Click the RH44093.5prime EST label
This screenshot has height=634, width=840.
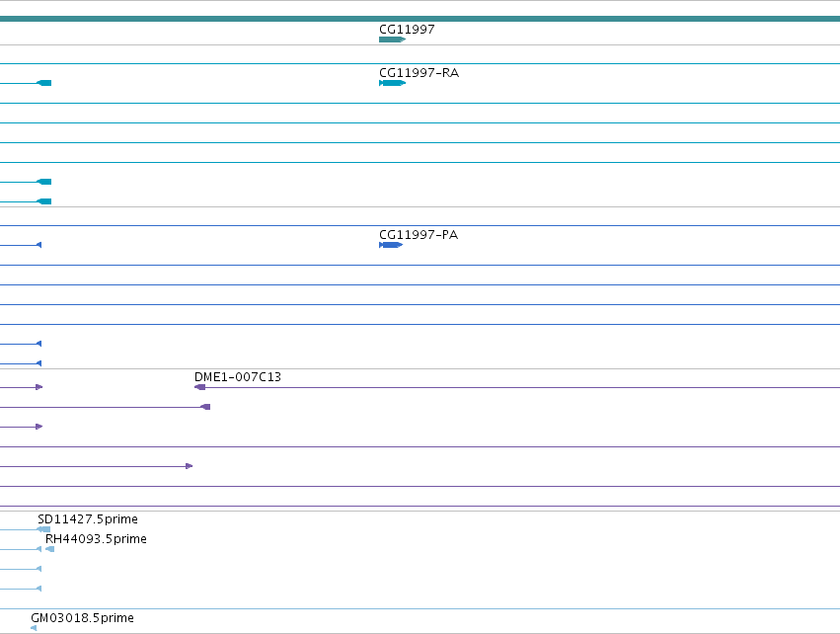click(96, 539)
